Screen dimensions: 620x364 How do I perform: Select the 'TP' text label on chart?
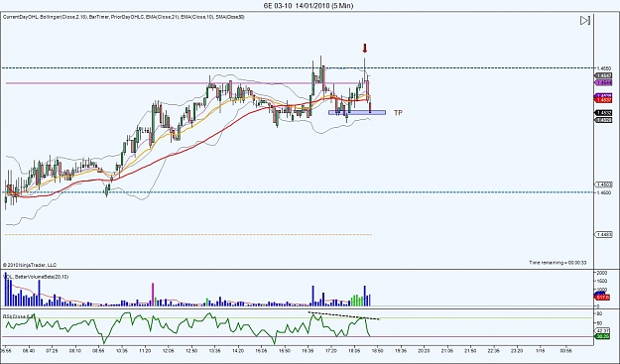(x=398, y=113)
